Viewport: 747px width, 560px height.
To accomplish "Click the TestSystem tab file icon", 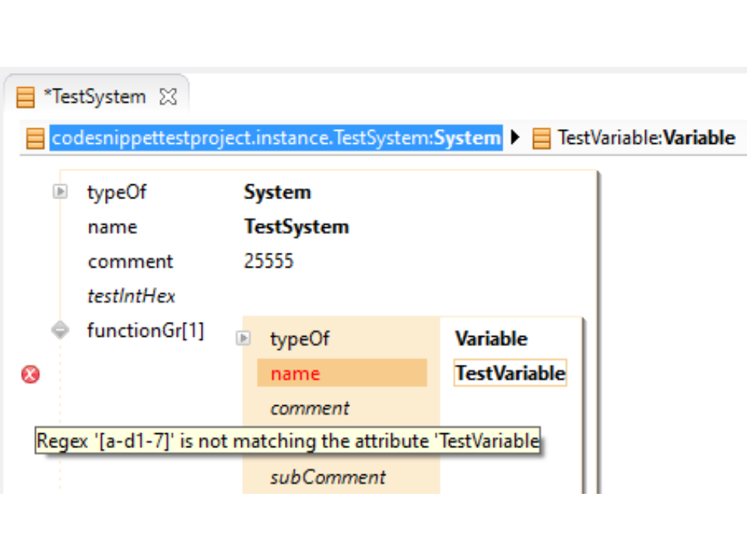I will (26, 97).
